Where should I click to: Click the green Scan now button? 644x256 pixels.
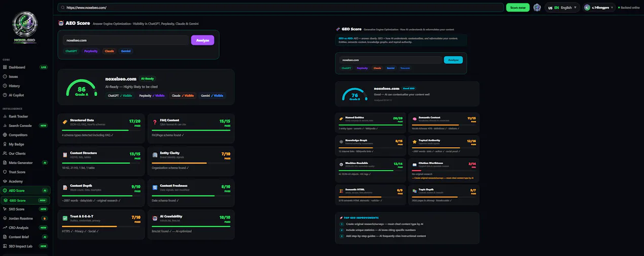click(518, 8)
